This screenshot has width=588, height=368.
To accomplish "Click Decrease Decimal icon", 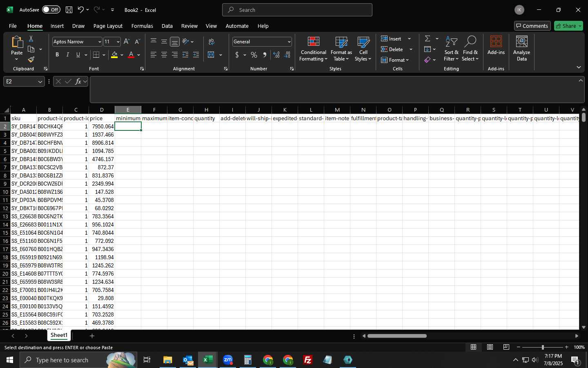I will tap(287, 55).
